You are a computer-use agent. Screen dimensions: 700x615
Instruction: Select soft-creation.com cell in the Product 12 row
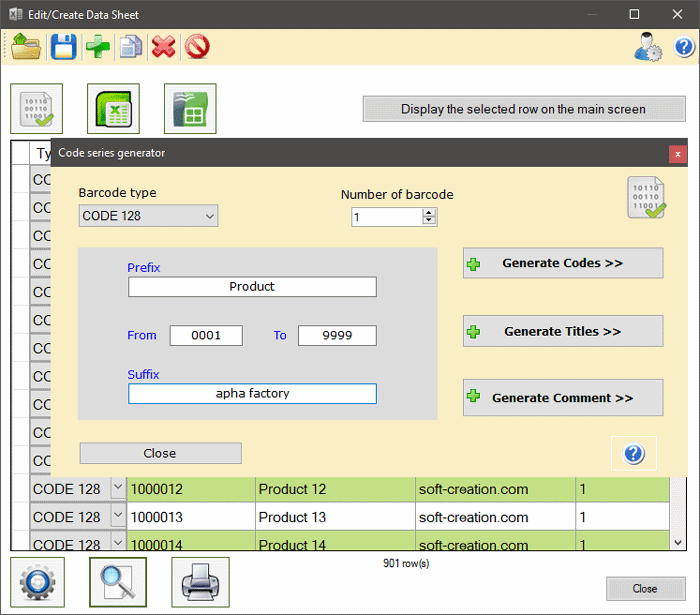[496, 489]
